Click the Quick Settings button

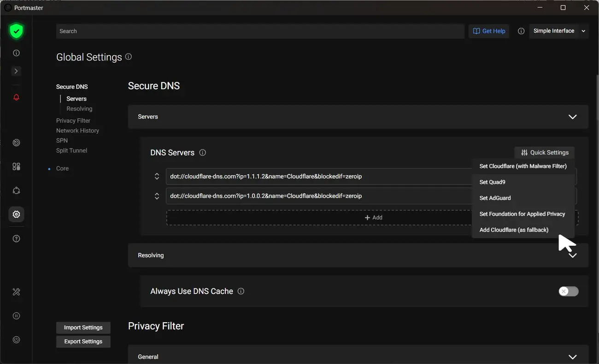[545, 152]
